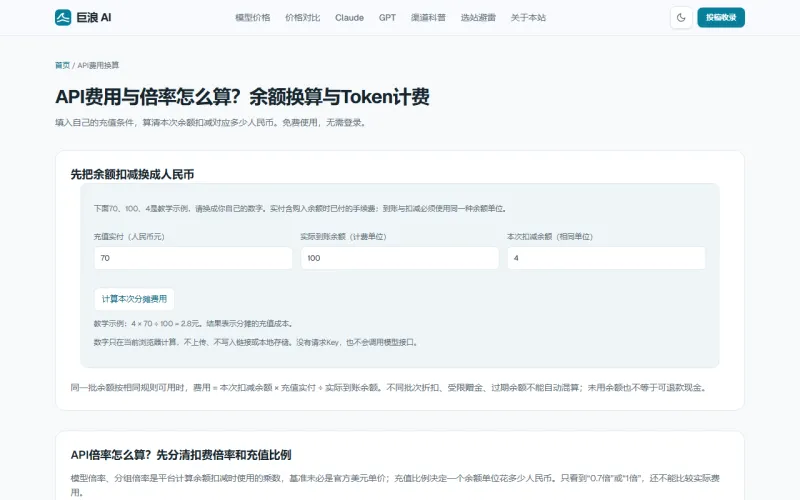Screen dimensions: 800x500
Task: Click the 巨浪 AI site name text
Action: coord(94,17)
